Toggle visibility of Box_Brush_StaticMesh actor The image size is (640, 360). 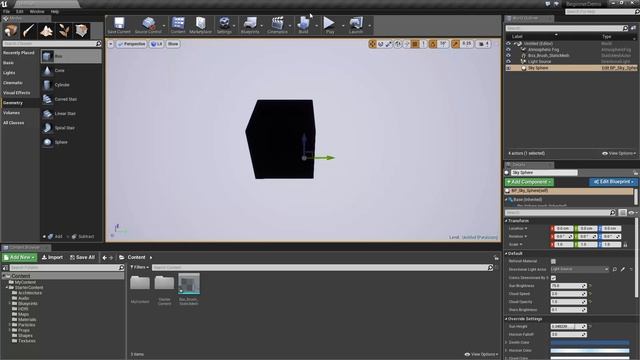coord(508,56)
